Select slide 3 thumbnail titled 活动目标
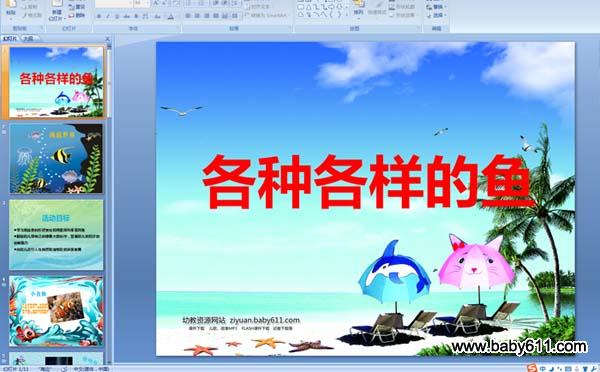 tap(56, 235)
